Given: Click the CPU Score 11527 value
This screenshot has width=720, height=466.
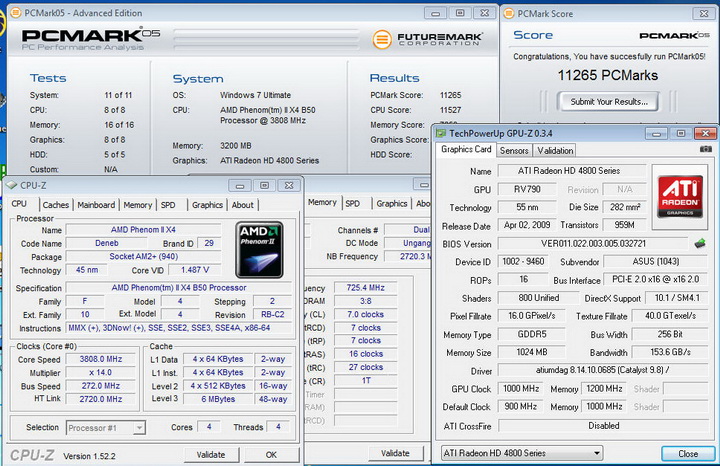Looking at the screenshot, I should [450, 110].
